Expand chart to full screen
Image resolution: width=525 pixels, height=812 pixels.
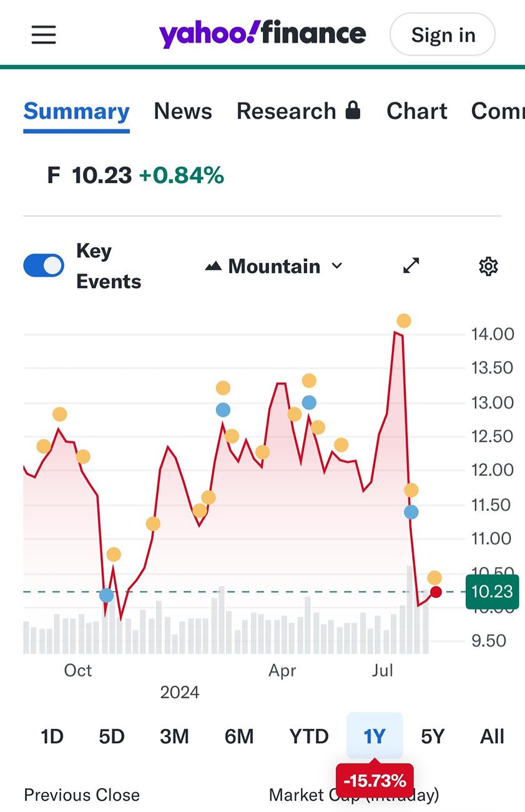(411, 266)
